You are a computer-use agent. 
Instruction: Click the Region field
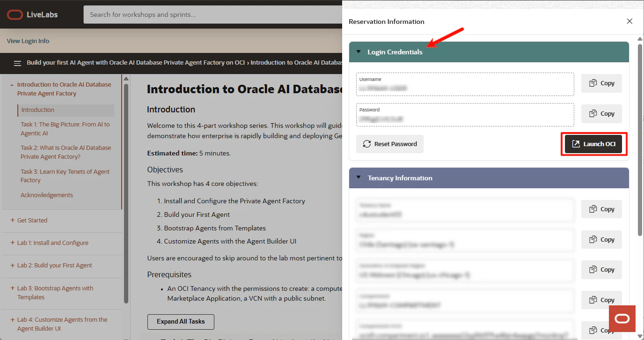click(x=465, y=241)
